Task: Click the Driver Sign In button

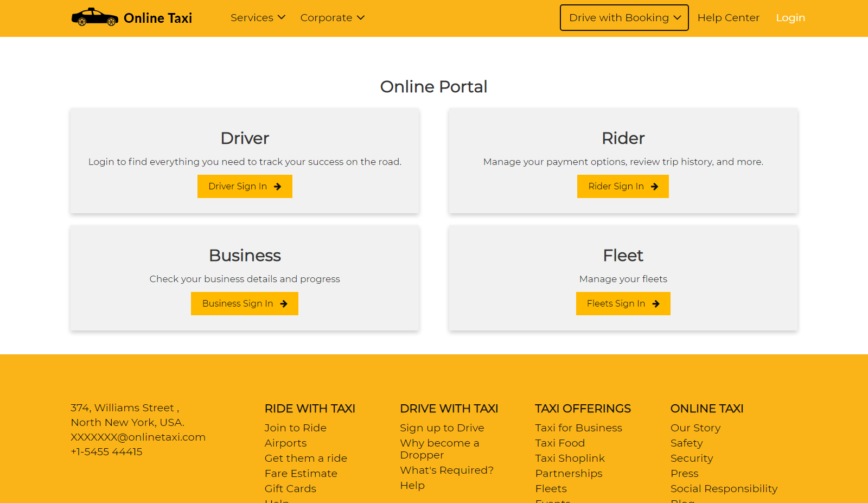Action: [x=245, y=187]
